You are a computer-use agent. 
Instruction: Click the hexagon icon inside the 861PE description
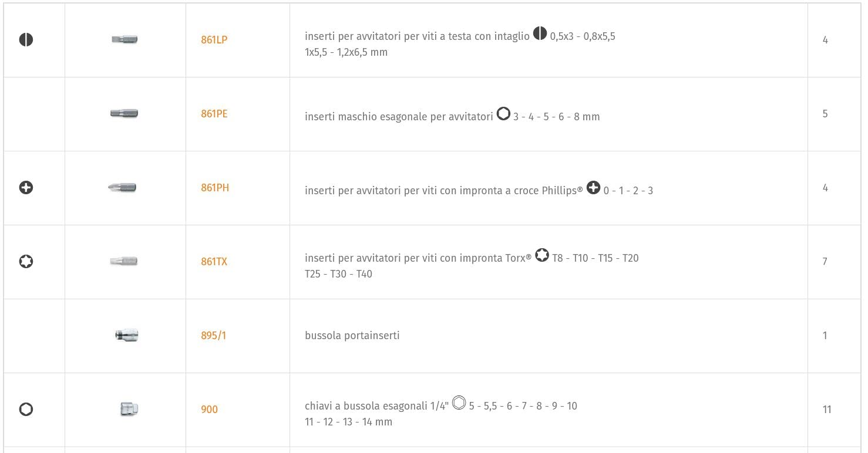coord(503,114)
